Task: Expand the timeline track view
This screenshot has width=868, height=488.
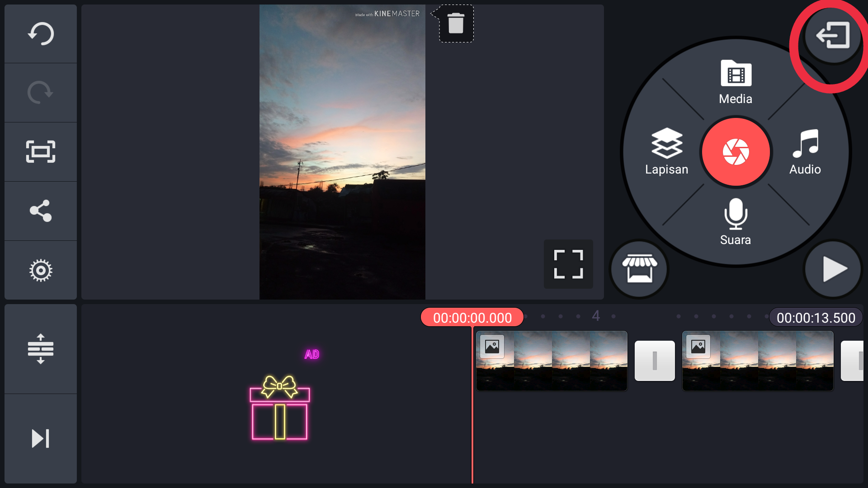Action: pyautogui.click(x=41, y=349)
